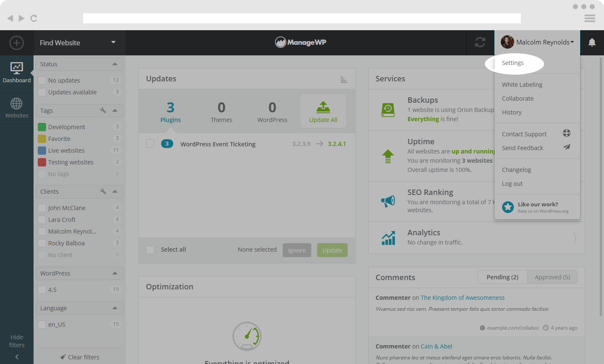Click Clear filters link
The height and width of the screenshot is (364, 604).
(x=80, y=357)
